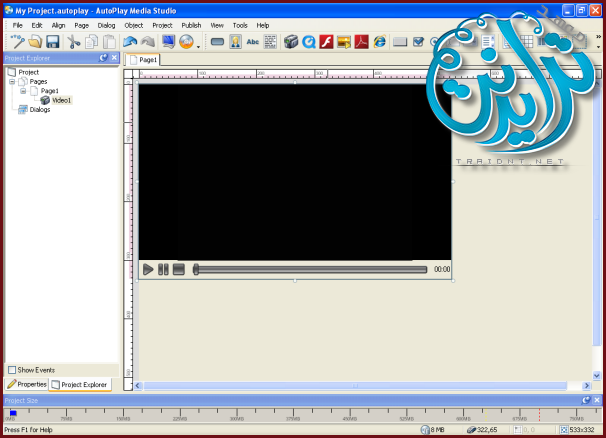Viewport: 606px width, 438px height.
Task: Select the Project root tree item
Action: (29, 72)
